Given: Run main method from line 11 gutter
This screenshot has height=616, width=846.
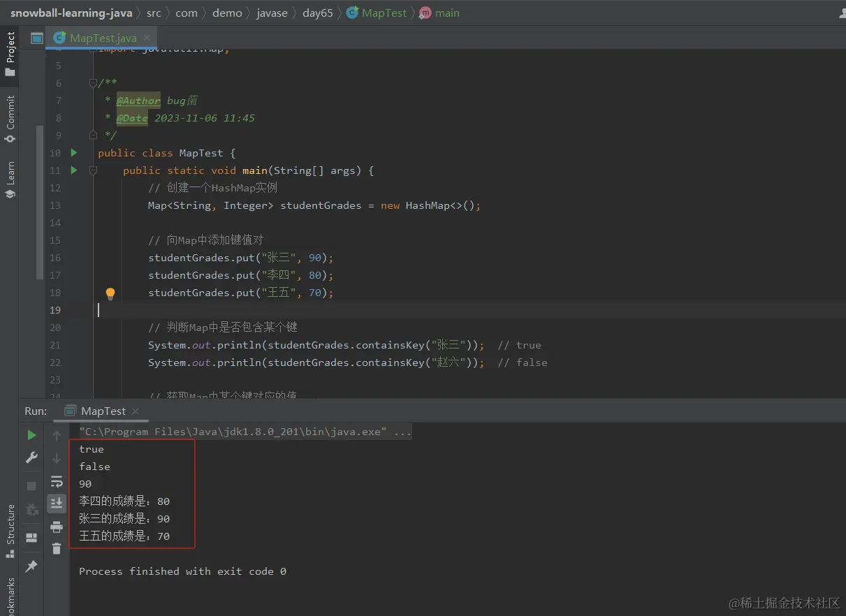Looking at the screenshot, I should point(74,170).
